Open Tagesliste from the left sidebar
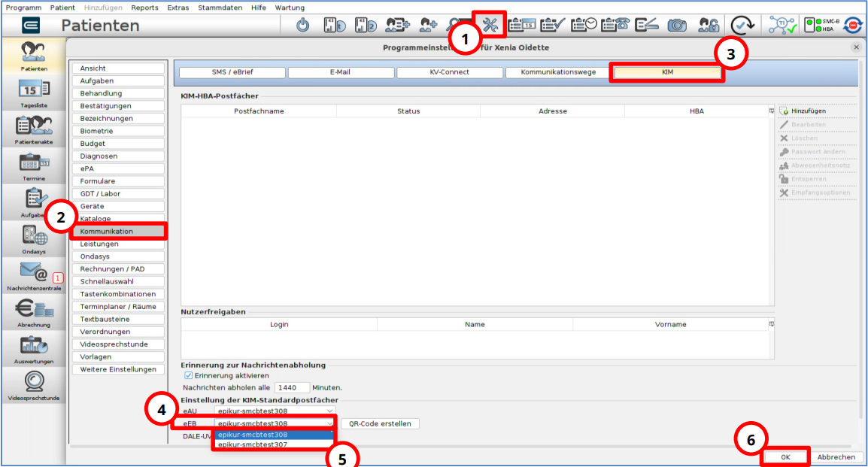This screenshot has width=868, height=467. coord(34,93)
